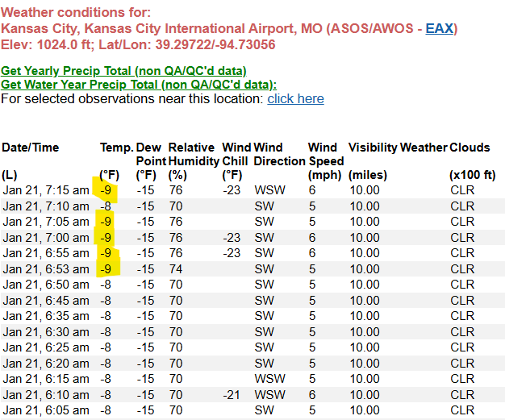Click the Clouds column header

pyautogui.click(x=470, y=148)
